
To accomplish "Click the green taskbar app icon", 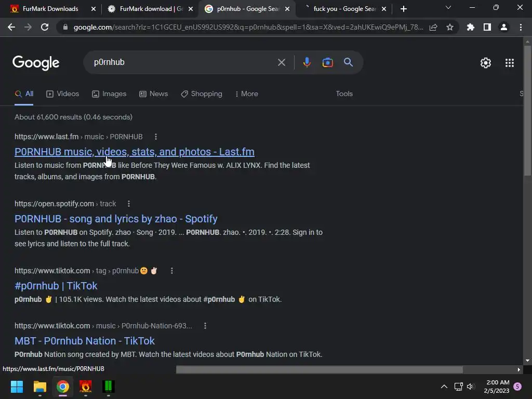I will 109,387.
